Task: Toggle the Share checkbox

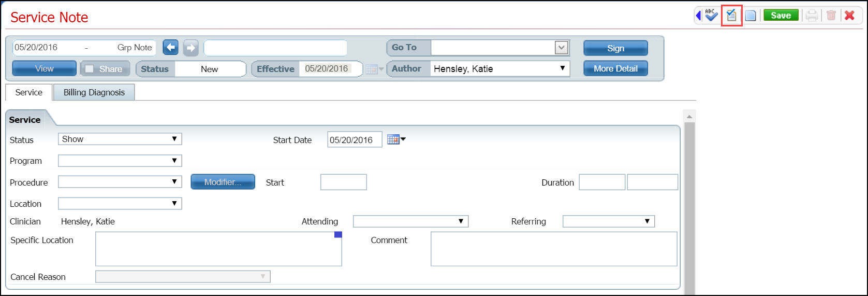Action: (90, 69)
